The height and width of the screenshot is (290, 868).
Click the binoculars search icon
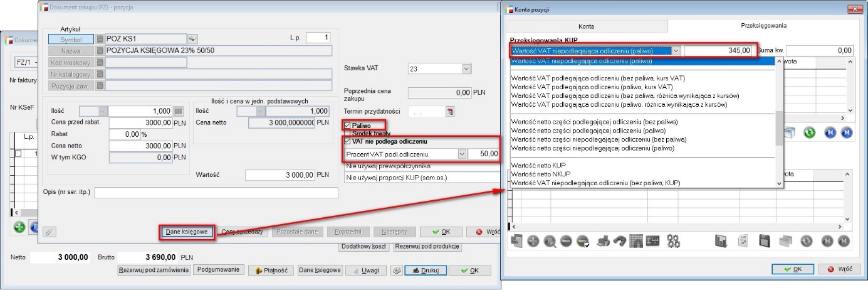619,240
